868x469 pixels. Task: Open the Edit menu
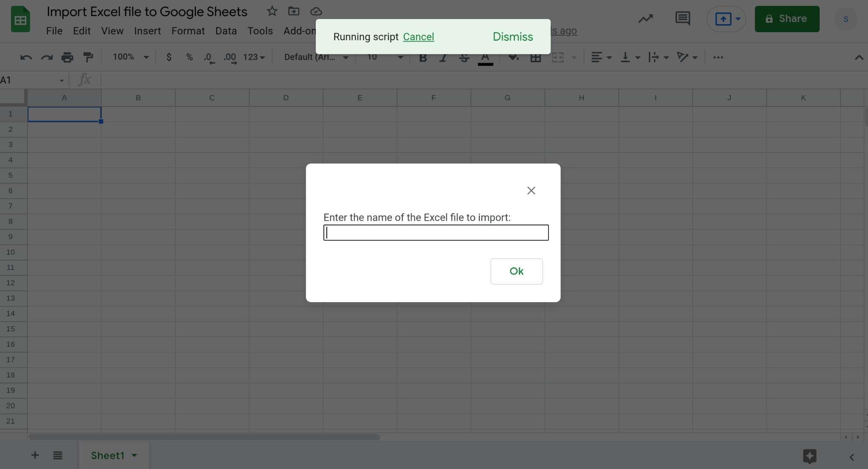tap(82, 31)
